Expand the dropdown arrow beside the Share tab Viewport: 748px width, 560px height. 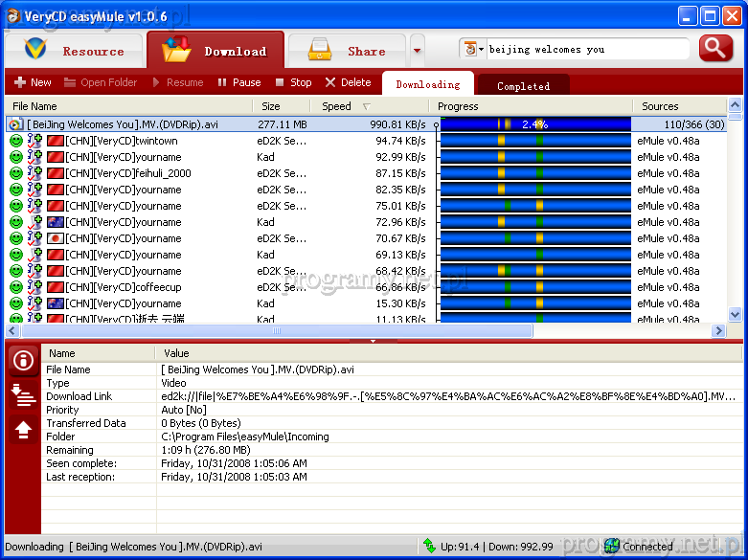click(417, 51)
